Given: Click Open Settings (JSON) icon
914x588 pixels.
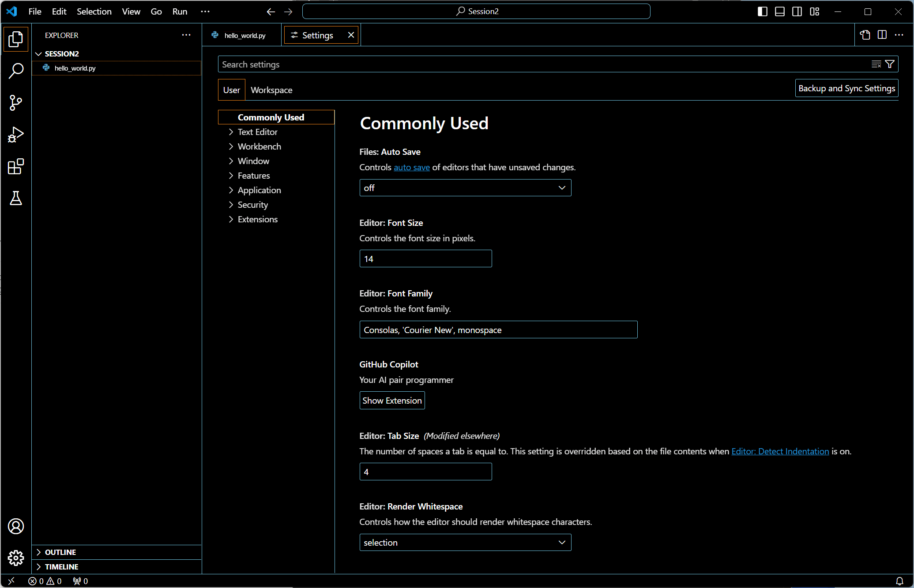Looking at the screenshot, I should click(865, 35).
